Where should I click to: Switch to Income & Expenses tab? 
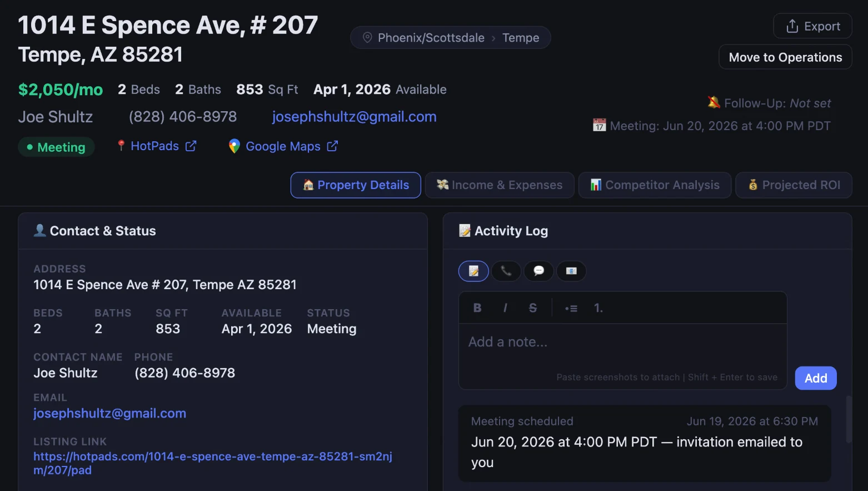[500, 185]
